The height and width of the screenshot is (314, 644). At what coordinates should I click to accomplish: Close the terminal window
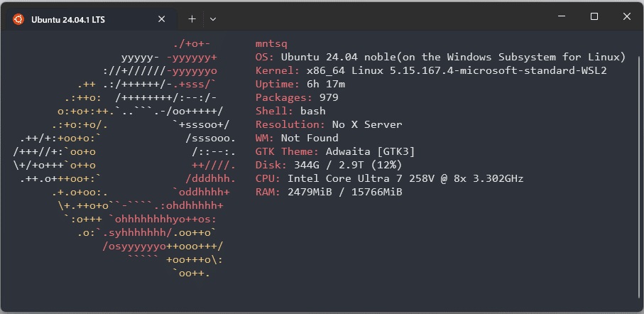(627, 16)
